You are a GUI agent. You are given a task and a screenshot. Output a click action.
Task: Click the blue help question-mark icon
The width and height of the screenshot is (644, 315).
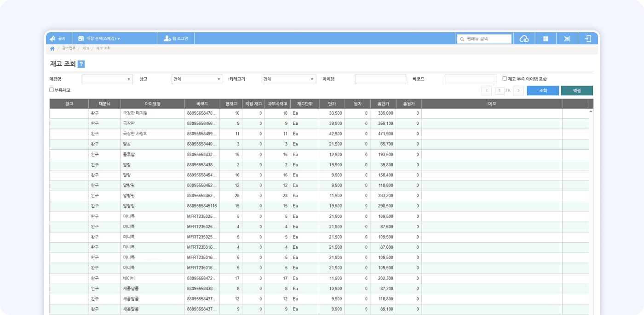pos(81,64)
